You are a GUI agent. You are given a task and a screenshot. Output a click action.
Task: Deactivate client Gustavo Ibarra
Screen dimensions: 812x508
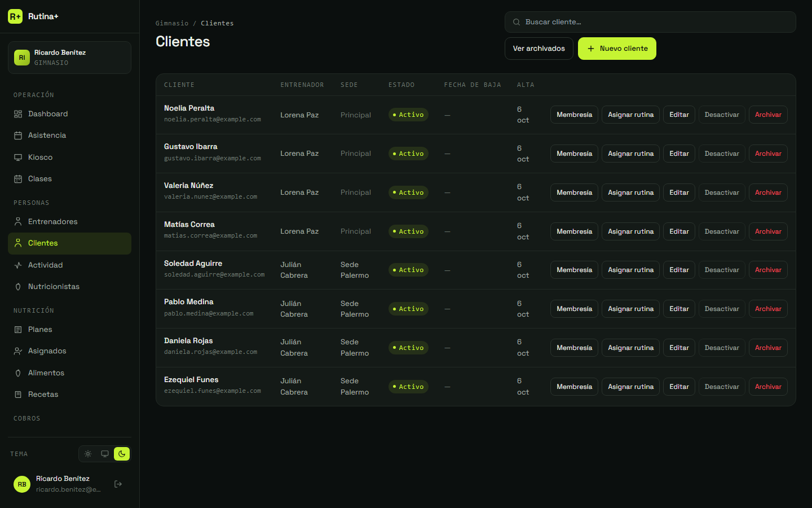tap(722, 154)
